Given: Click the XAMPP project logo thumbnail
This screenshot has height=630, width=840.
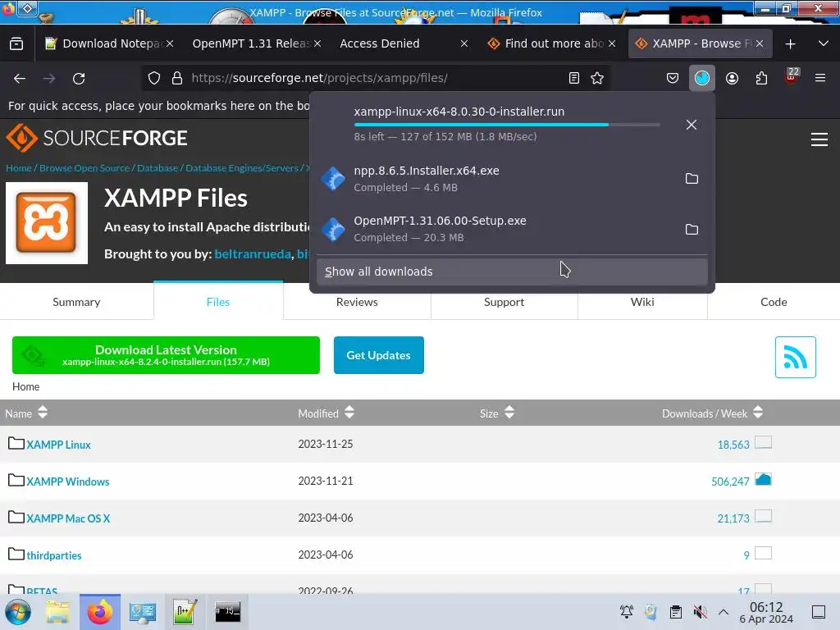Looking at the screenshot, I should coord(47,223).
